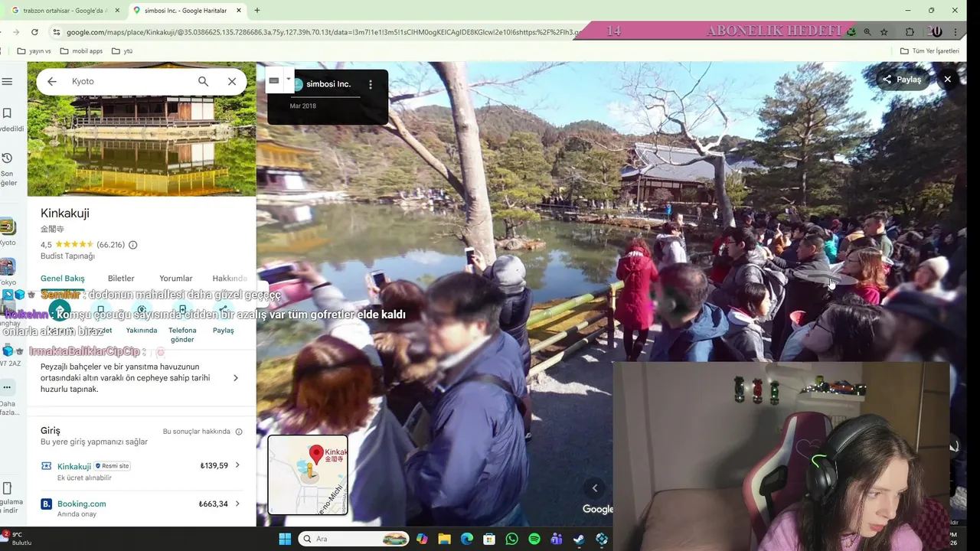
Task: Open File Explorer from taskbar
Action: 444,539
